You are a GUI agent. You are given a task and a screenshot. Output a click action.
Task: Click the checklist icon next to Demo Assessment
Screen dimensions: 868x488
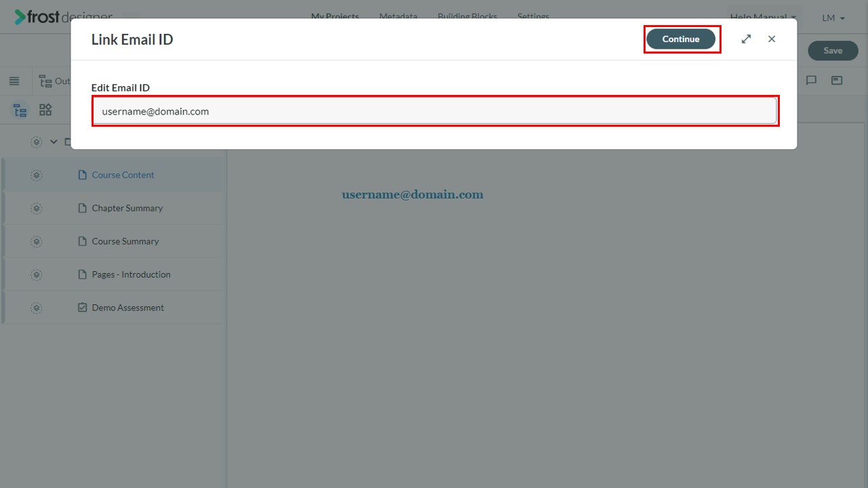(83, 308)
